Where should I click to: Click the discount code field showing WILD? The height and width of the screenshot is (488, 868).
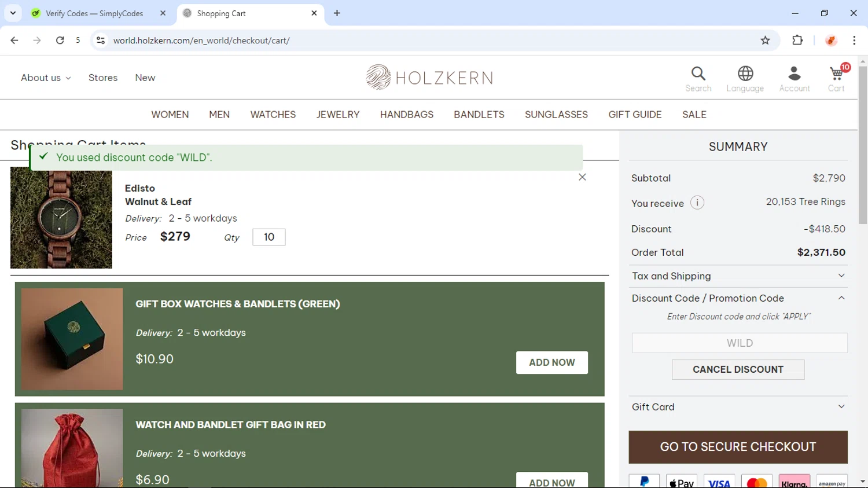tap(740, 343)
